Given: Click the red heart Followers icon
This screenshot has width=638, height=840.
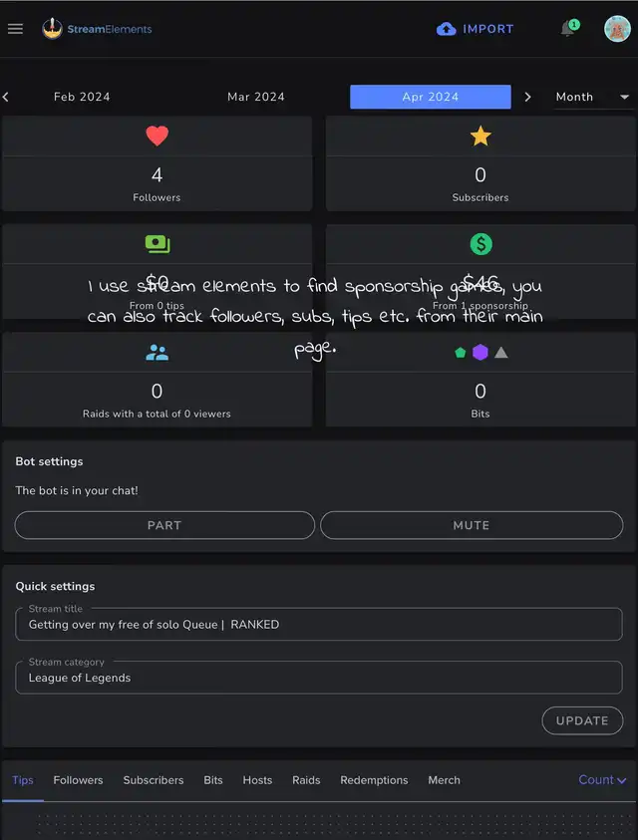Looking at the screenshot, I should click(x=158, y=137).
